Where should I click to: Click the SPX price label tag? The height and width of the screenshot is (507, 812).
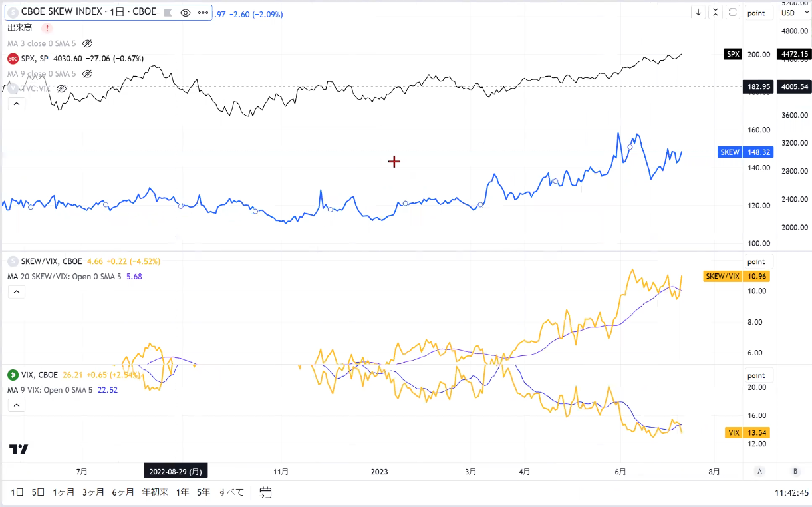[x=733, y=54]
